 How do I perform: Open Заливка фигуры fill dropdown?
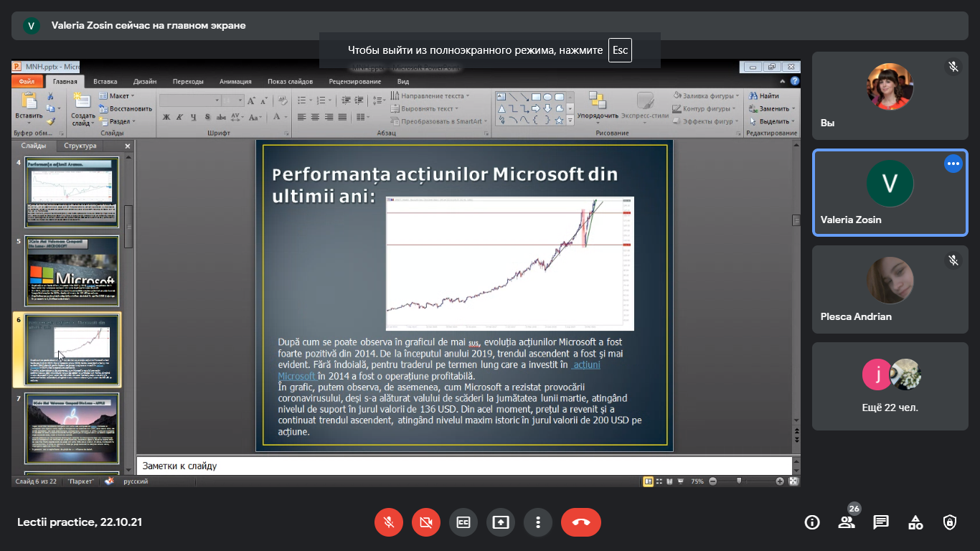point(706,96)
